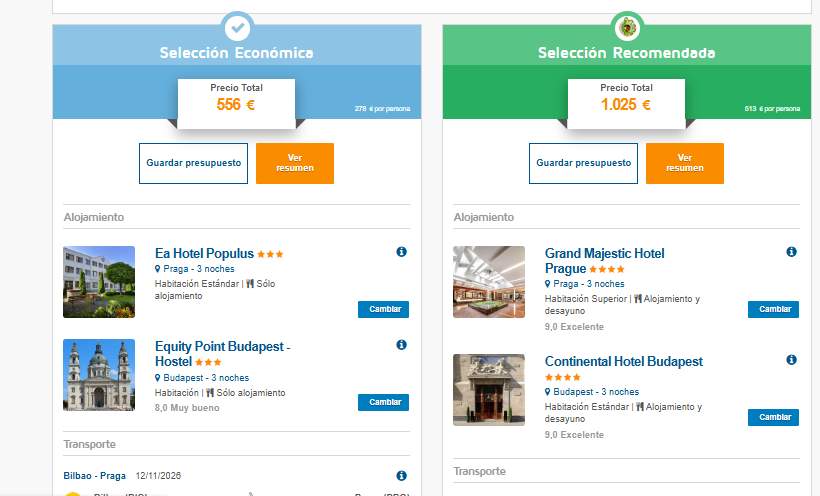820x496 pixels.
Task: View summary of the 1.025 € selection
Action: click(685, 163)
